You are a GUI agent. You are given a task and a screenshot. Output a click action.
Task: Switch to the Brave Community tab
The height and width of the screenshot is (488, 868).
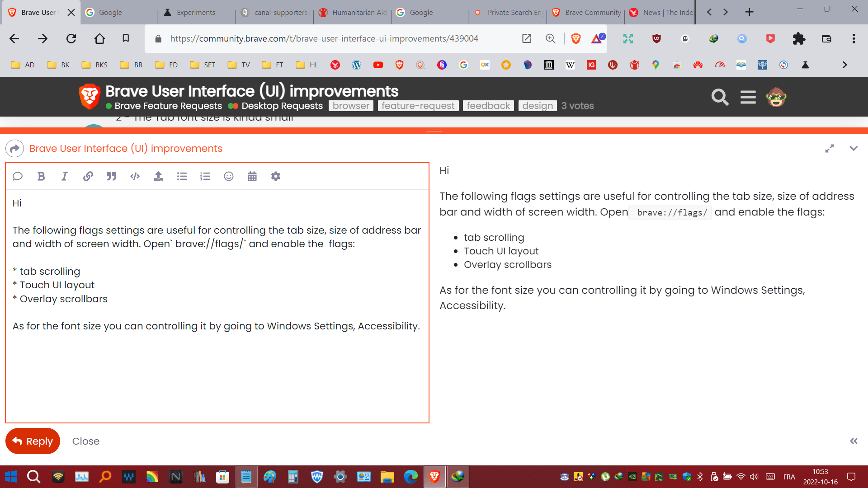586,12
